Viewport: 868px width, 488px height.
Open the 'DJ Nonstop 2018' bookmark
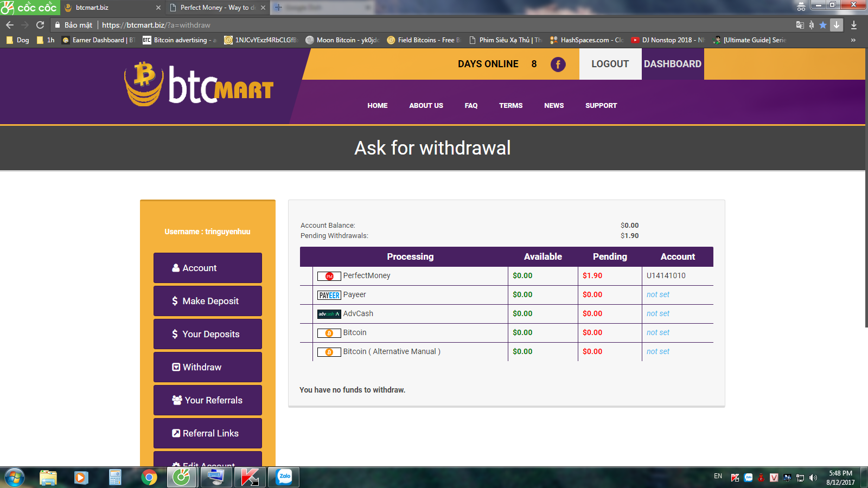(668, 40)
